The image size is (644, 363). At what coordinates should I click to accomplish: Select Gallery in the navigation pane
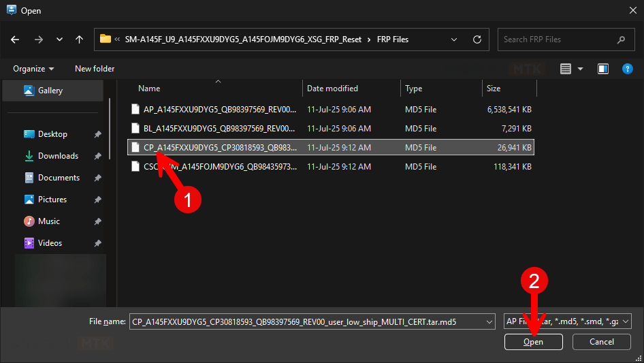click(50, 91)
